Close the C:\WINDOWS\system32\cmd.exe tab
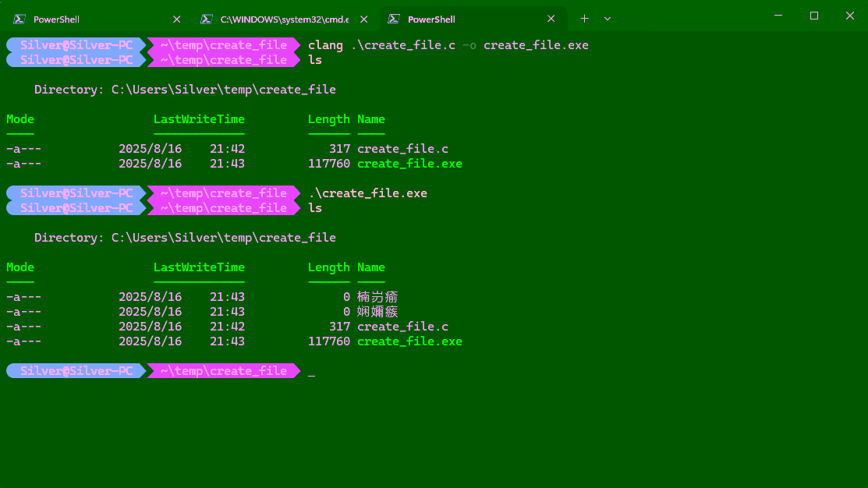868x488 pixels. tap(363, 19)
